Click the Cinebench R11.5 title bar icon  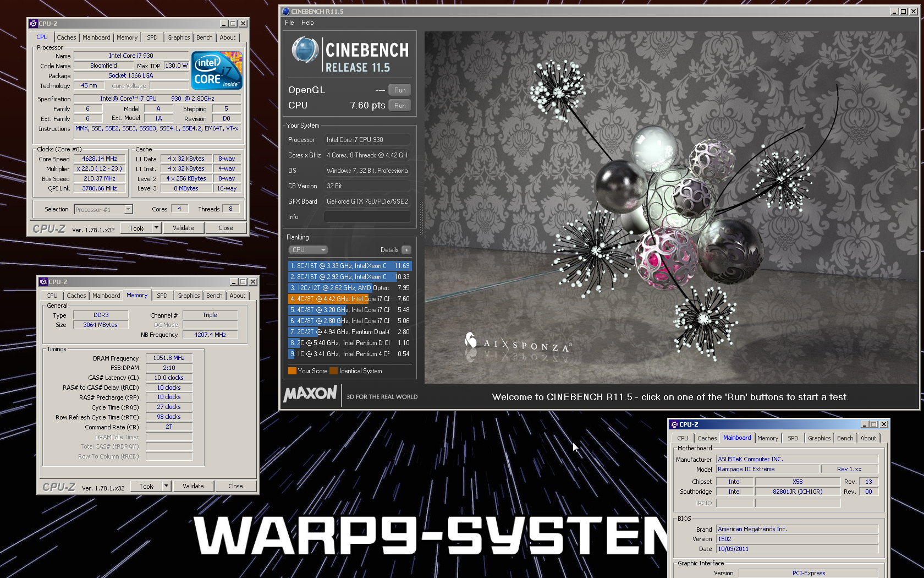tap(285, 11)
